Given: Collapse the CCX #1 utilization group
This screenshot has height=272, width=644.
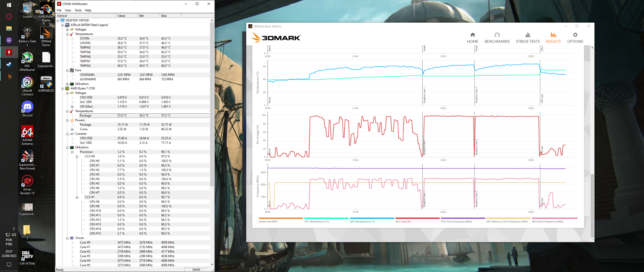Looking at the screenshot, I should click(x=77, y=197).
